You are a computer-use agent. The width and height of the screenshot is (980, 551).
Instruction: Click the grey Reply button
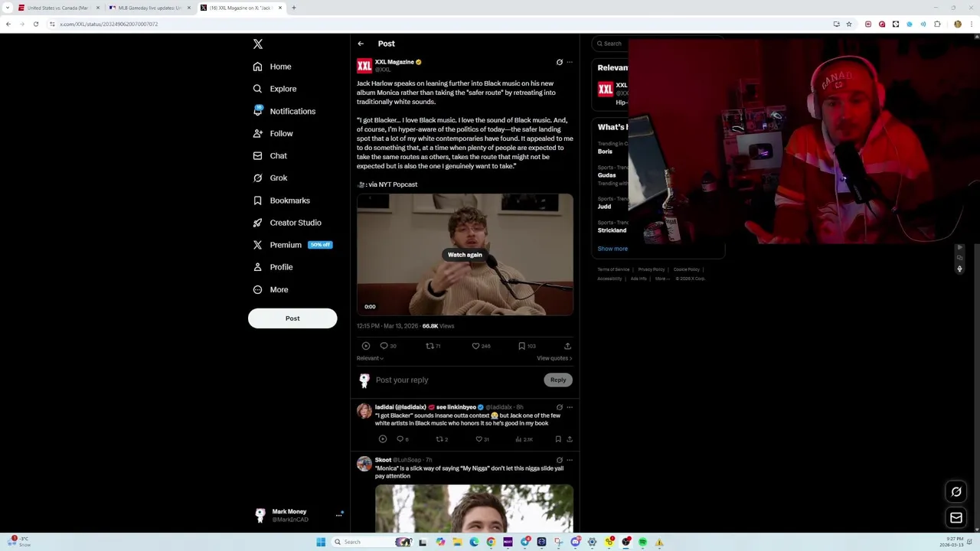(x=558, y=380)
